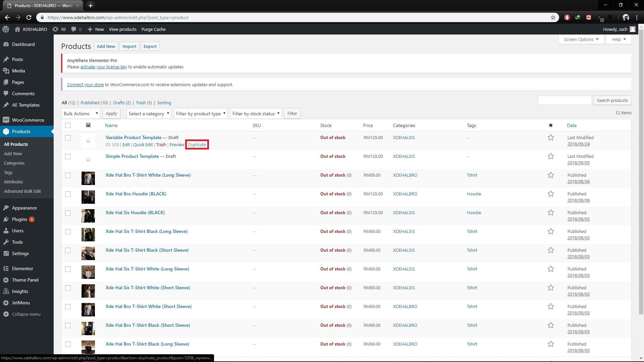The image size is (644, 362).
Task: Check Xde Hal Bro T-Shirt White (Long Sleeve)
Action: (68, 175)
